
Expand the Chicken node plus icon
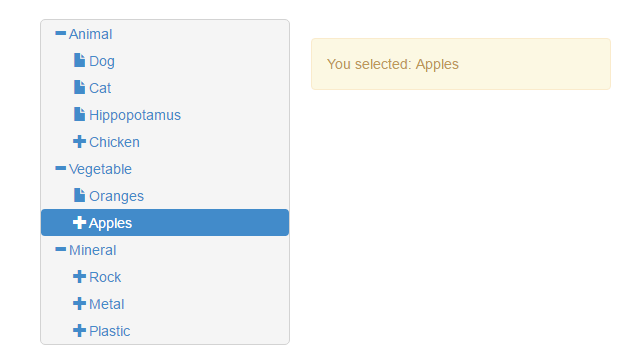pyautogui.click(x=79, y=142)
